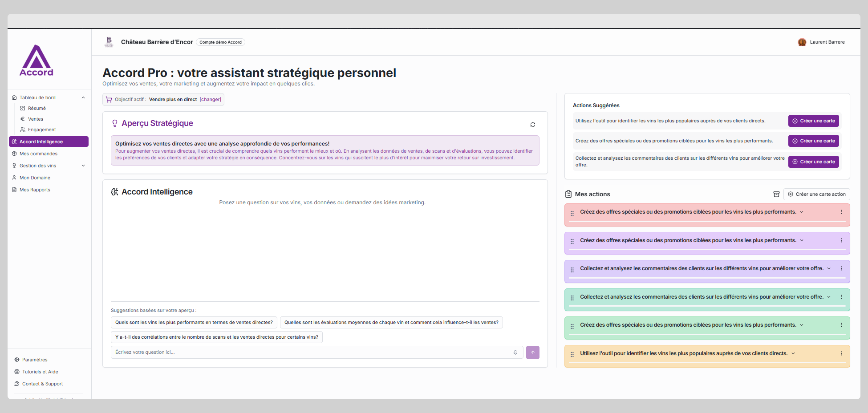The height and width of the screenshot is (413, 868).
Task: Open the archive icon next to Mes actions
Action: 777,194
